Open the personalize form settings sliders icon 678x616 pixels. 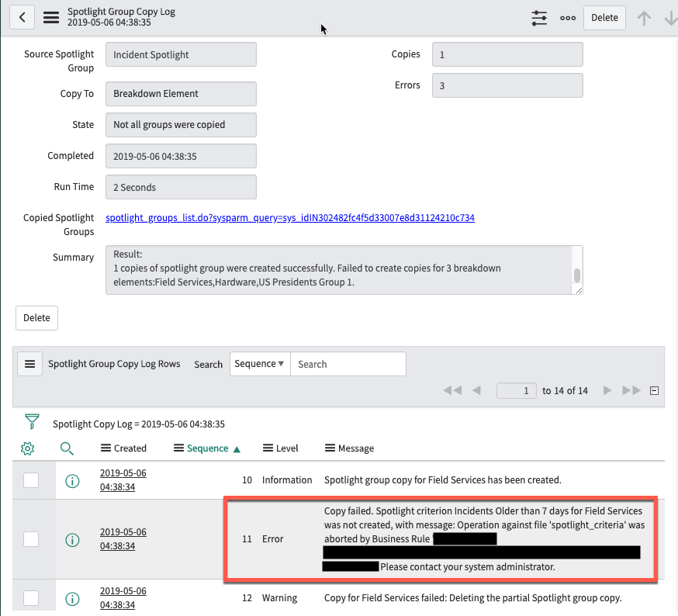pos(539,18)
